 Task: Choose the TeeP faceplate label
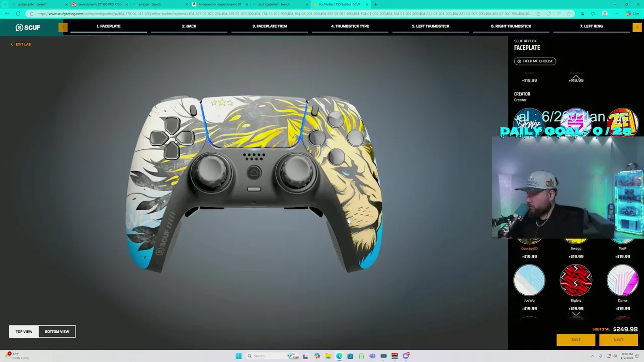click(x=622, y=248)
